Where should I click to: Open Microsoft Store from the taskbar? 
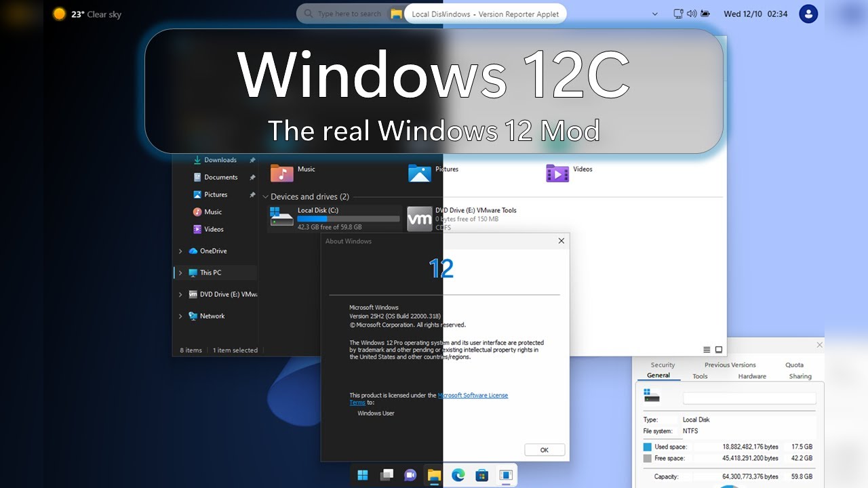pyautogui.click(x=481, y=475)
